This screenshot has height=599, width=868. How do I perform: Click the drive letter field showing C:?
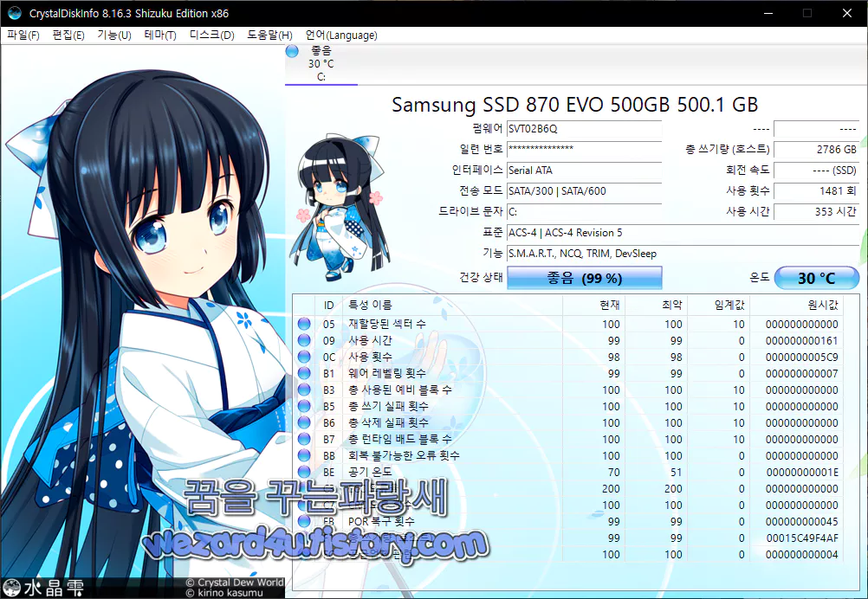coord(584,212)
